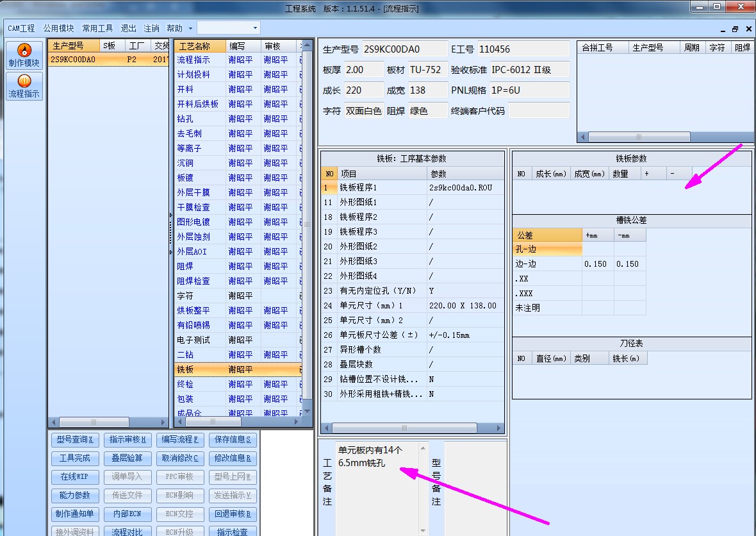Click the 边-边 tolerance row
Screen dimensions: 756x536
point(580,264)
